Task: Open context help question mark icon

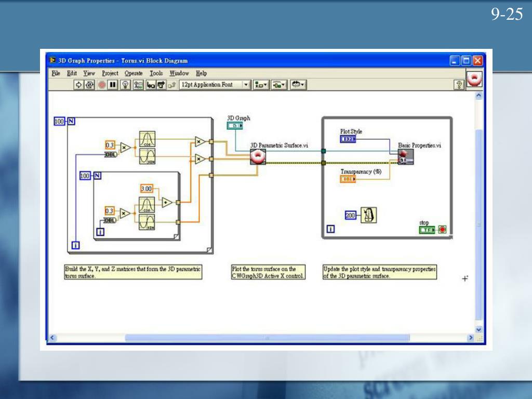Action: click(459, 85)
